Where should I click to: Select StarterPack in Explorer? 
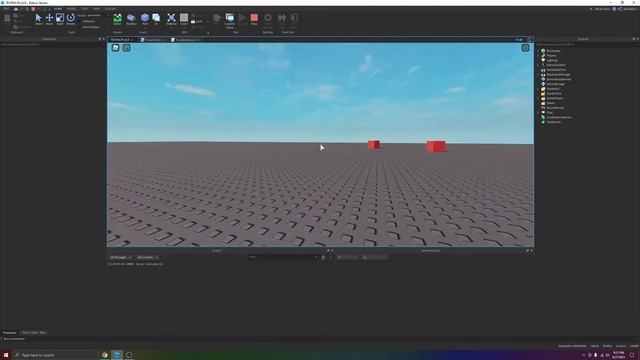coord(554,93)
